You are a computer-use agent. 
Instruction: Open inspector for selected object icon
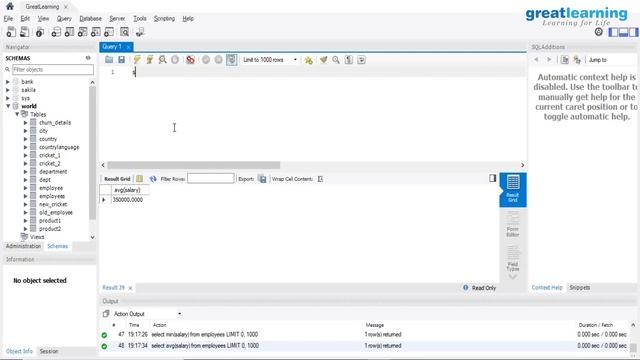tap(40, 32)
